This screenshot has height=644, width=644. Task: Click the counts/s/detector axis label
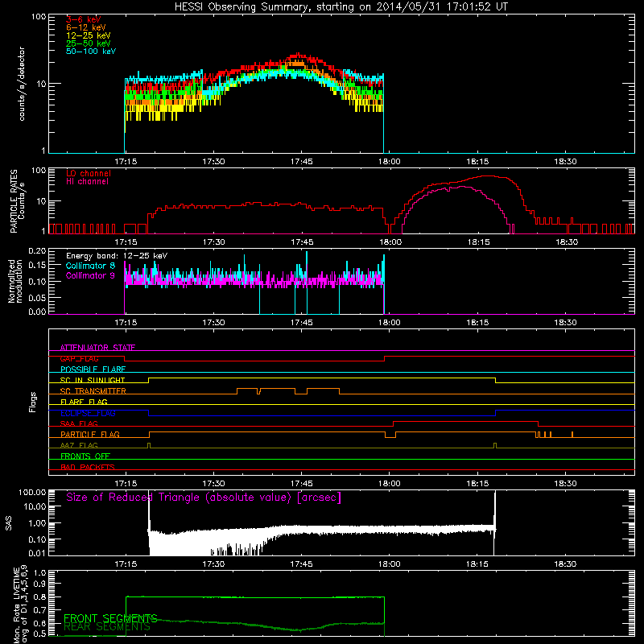click(22, 84)
